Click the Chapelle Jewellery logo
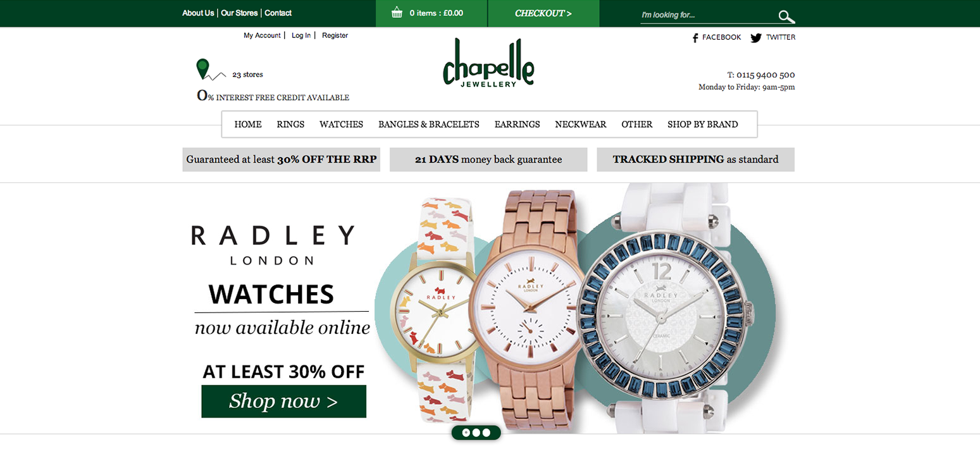The image size is (980, 451). pos(488,63)
